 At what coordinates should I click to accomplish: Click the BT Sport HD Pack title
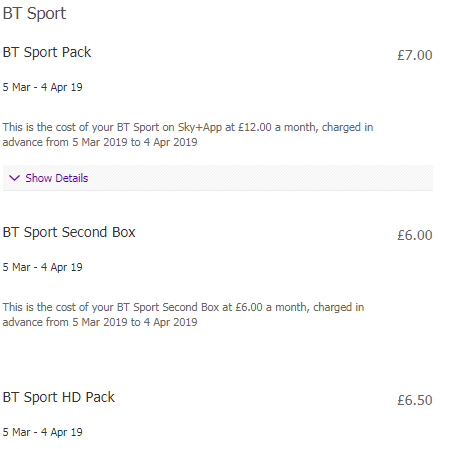point(59,397)
